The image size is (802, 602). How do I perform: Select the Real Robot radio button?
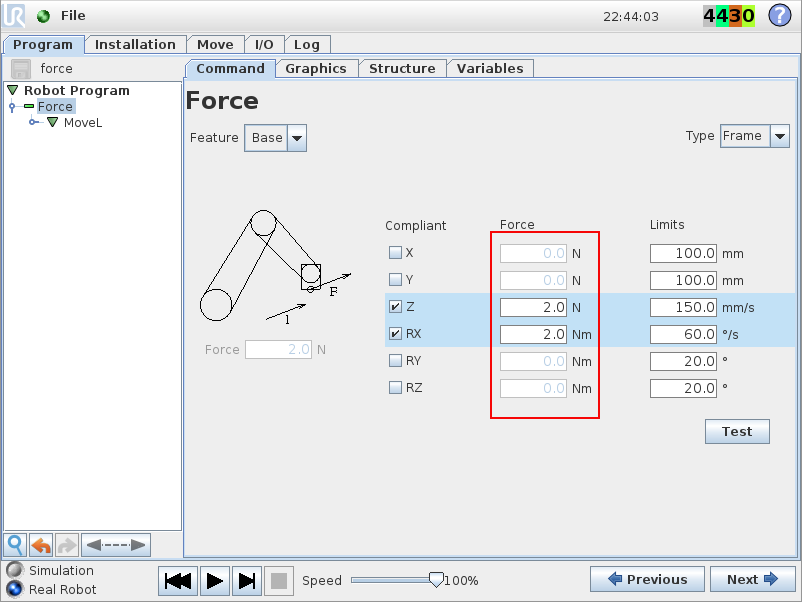click(x=15, y=589)
